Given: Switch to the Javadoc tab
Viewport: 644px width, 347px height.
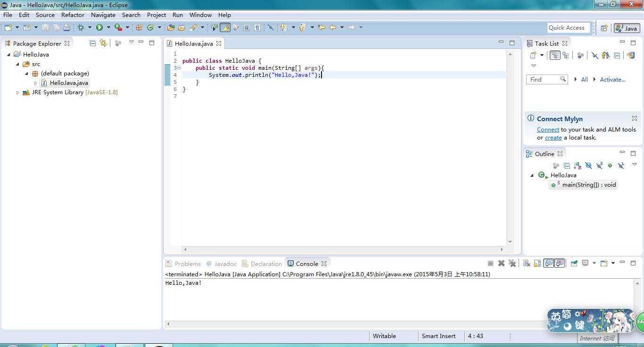Looking at the screenshot, I should (x=221, y=264).
